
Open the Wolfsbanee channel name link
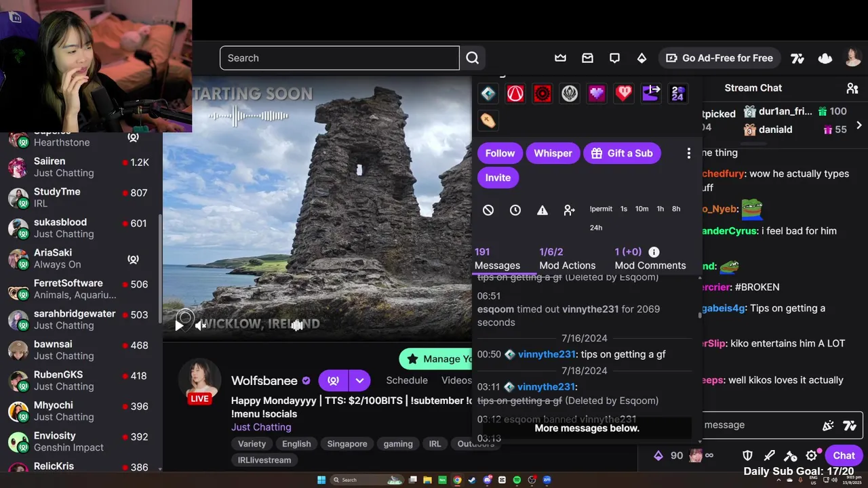264,380
